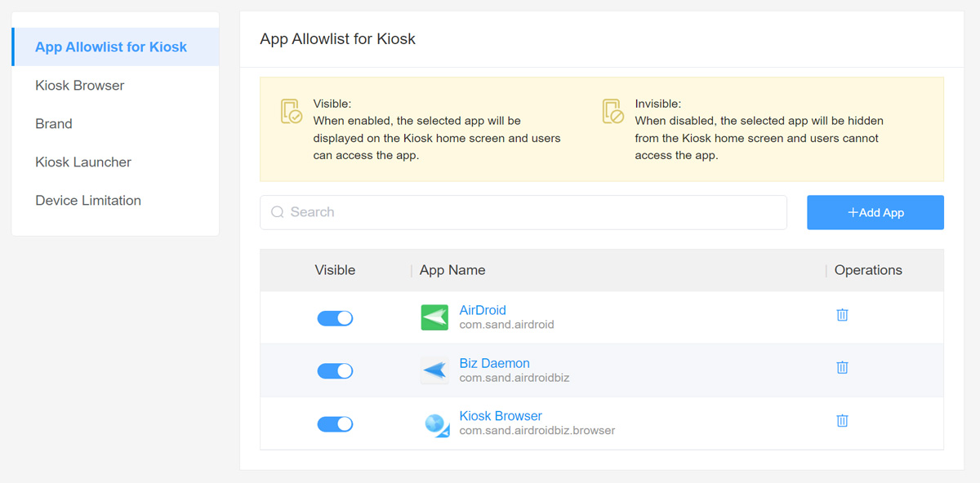This screenshot has height=483, width=980.
Task: Click the magnifier icon in search box
Action: point(277,212)
